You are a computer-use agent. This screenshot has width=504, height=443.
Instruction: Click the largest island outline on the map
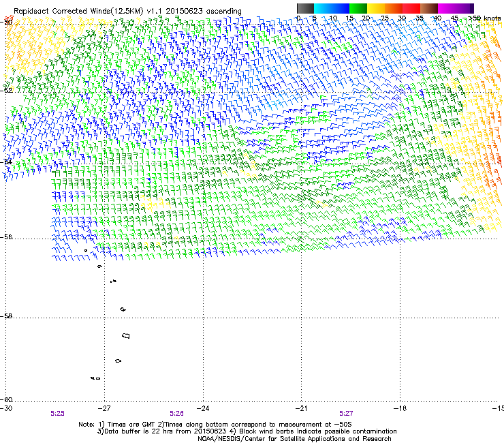126,335
